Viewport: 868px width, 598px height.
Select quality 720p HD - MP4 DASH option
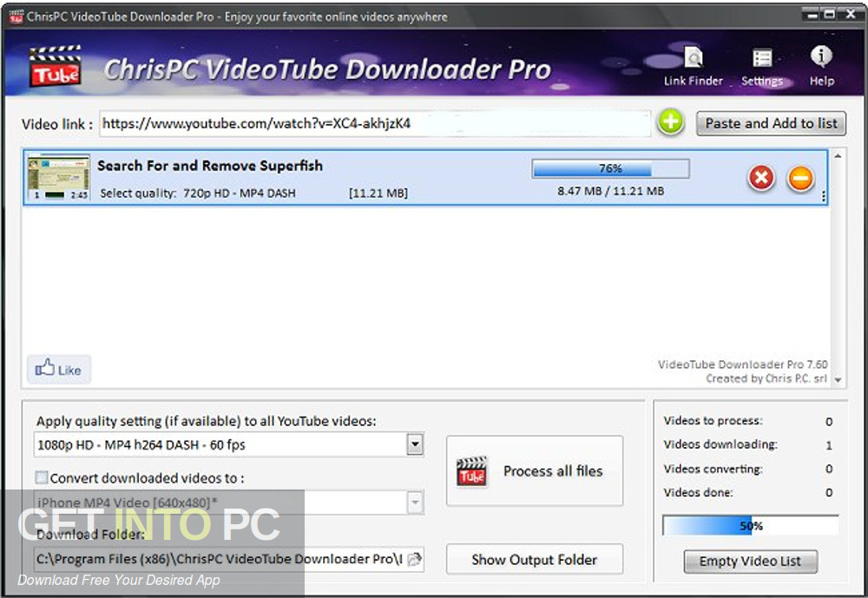tap(240, 194)
